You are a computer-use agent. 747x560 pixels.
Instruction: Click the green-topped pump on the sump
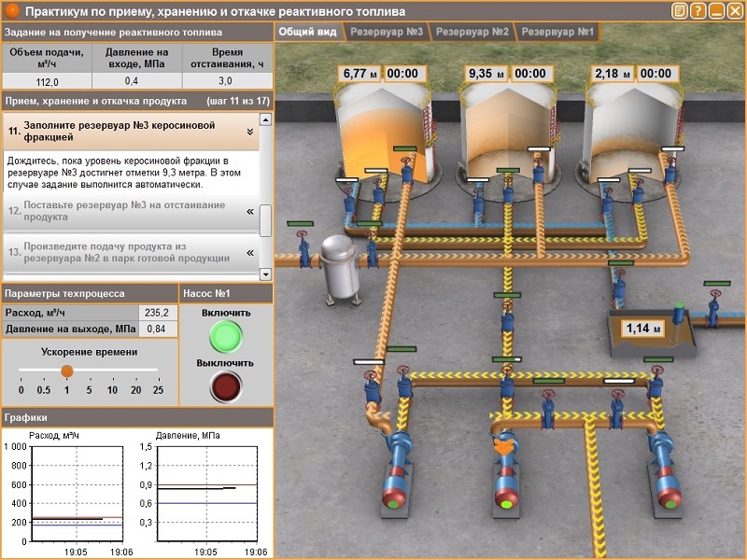[x=679, y=315]
